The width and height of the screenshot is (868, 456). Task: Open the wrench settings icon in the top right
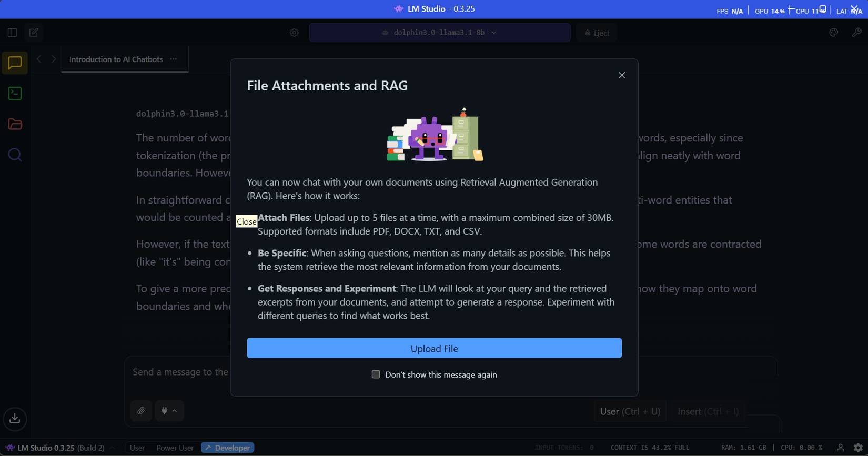coord(856,33)
